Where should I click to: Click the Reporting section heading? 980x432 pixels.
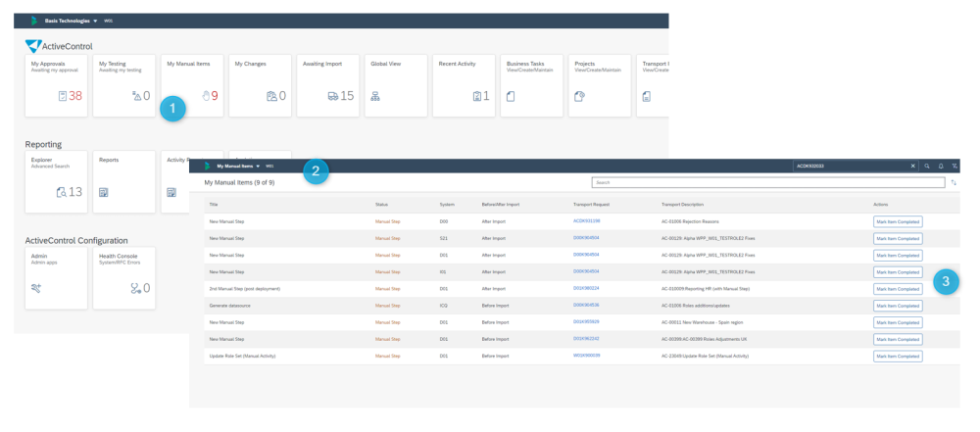pyautogui.click(x=43, y=144)
